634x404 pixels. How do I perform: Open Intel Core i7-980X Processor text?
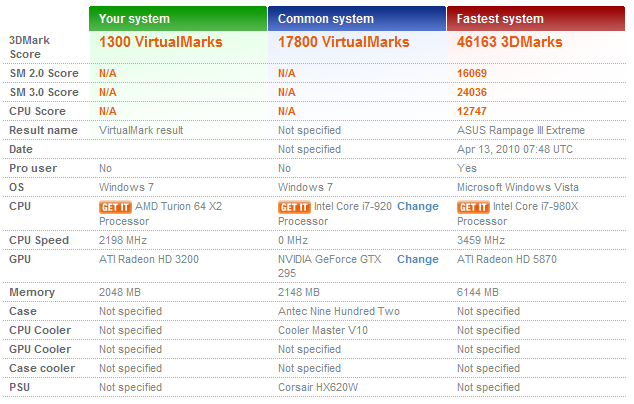click(541, 207)
